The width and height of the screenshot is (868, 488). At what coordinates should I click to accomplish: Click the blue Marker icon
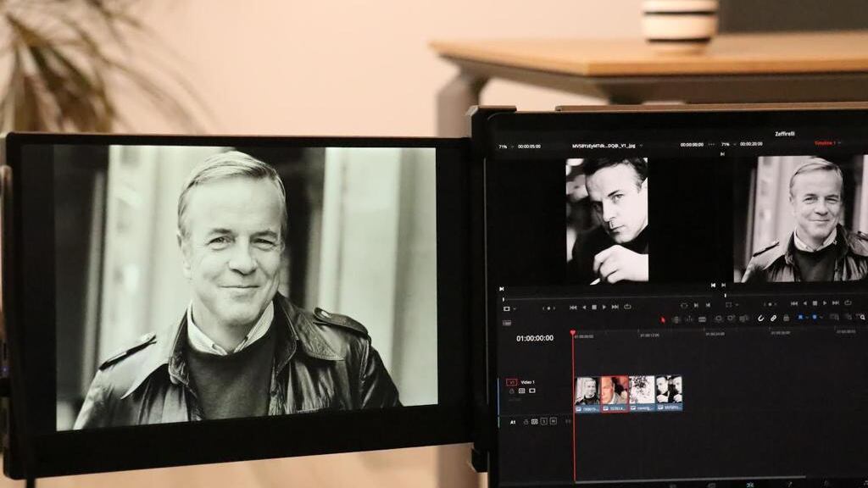[x=815, y=317]
